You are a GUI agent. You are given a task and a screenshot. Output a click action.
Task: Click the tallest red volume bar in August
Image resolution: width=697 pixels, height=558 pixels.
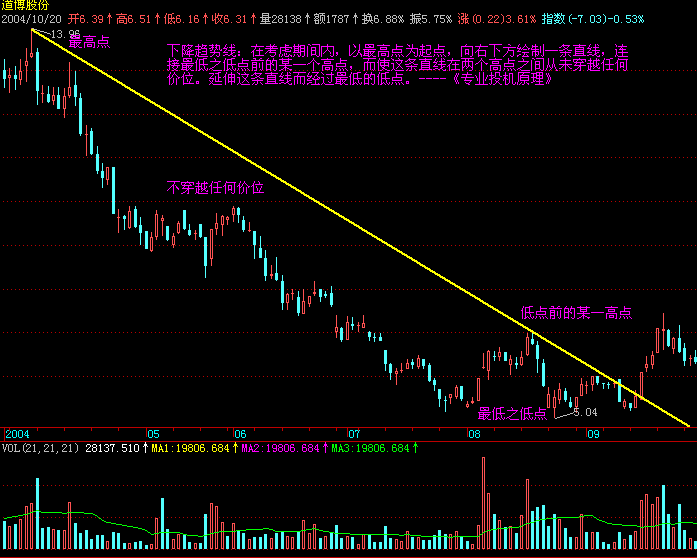483,503
